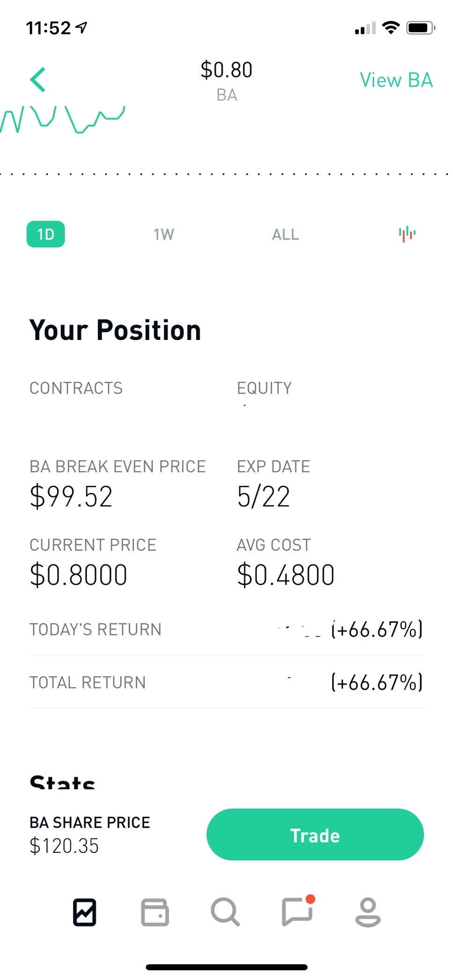
Task: Open messages chat bubble tab
Action: [x=298, y=911]
